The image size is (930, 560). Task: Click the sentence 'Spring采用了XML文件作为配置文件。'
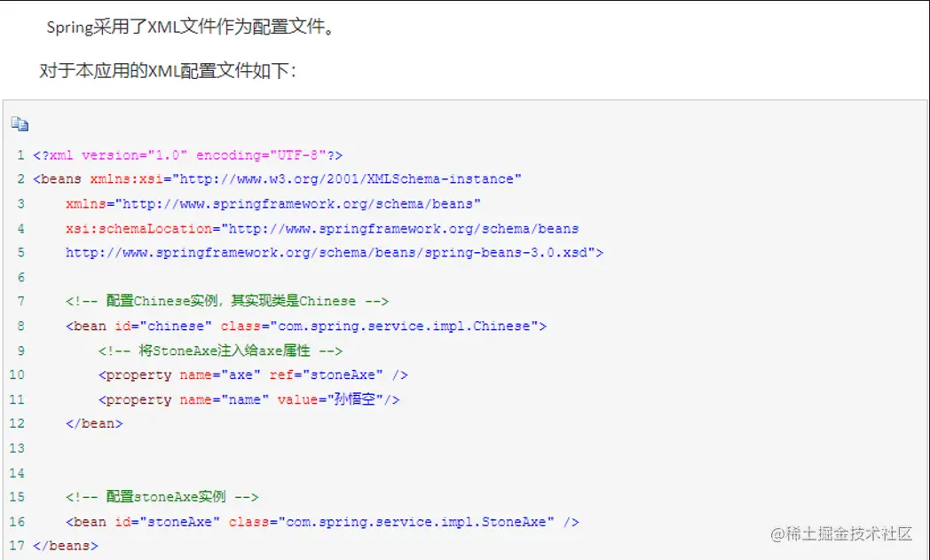click(191, 27)
